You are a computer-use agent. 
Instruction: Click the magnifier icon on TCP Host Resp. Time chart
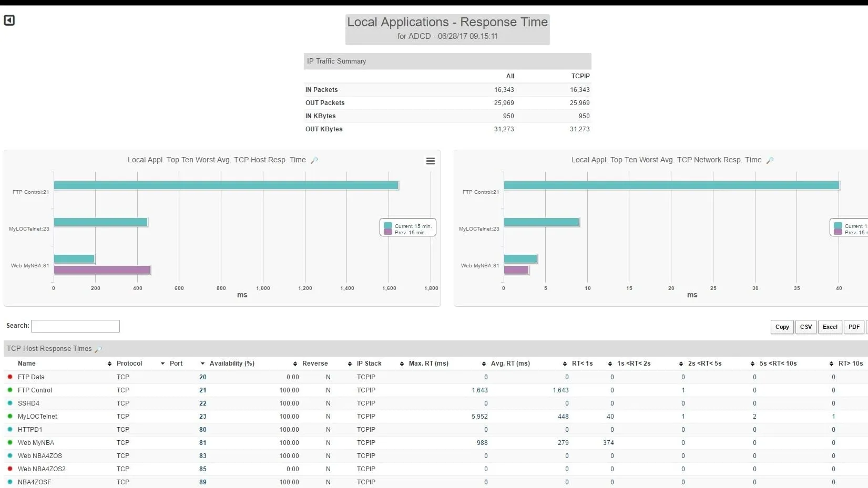pyautogui.click(x=314, y=160)
